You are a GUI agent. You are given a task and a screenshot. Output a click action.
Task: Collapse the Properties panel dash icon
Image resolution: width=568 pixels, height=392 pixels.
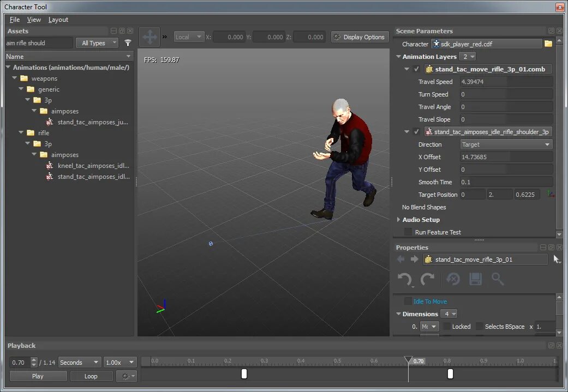tap(543, 248)
